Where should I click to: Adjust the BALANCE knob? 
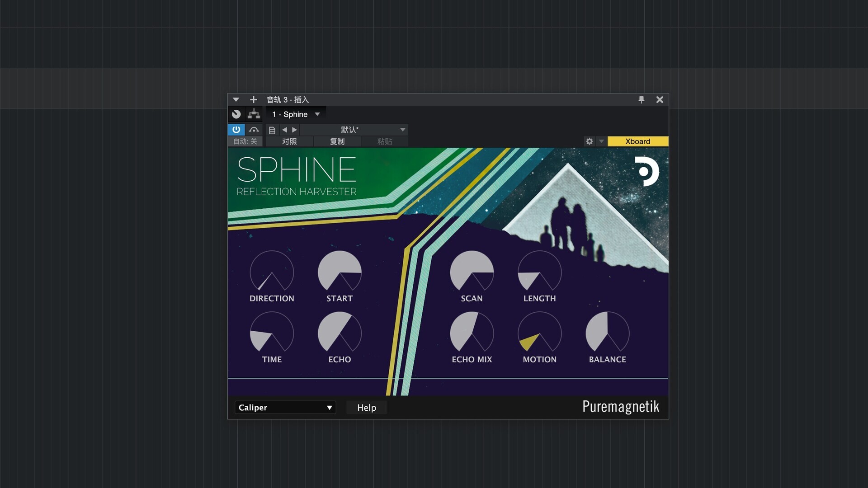(607, 332)
